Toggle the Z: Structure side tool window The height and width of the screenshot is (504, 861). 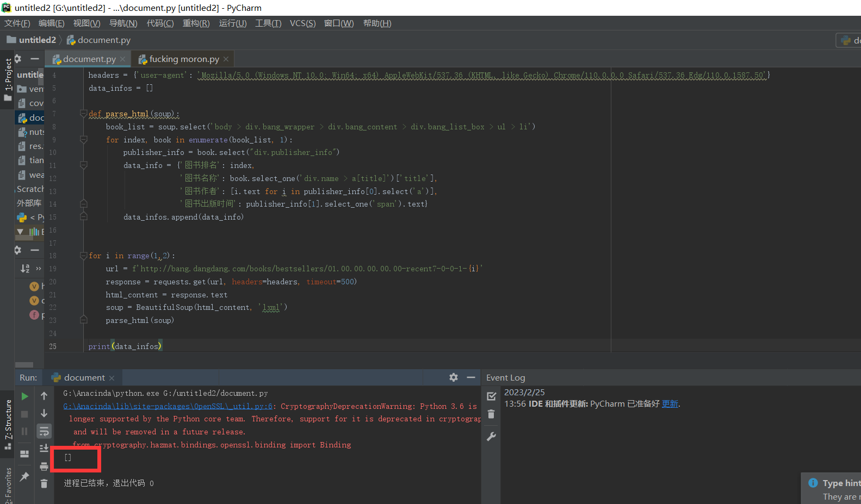pyautogui.click(x=8, y=424)
